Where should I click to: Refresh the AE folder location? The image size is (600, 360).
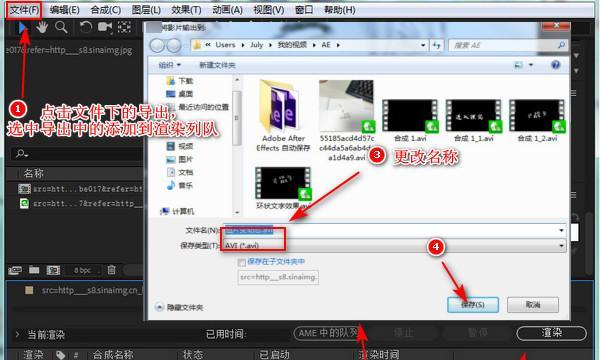point(437,45)
